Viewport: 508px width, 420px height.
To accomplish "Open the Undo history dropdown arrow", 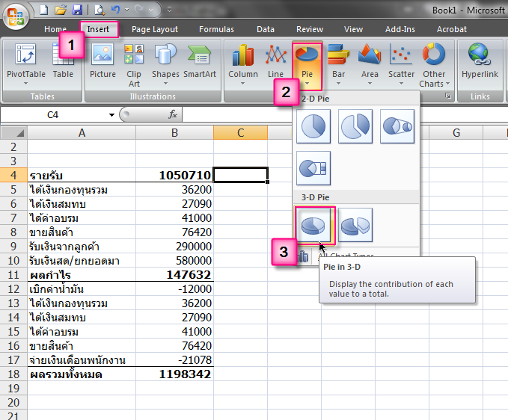I will coord(126,10).
